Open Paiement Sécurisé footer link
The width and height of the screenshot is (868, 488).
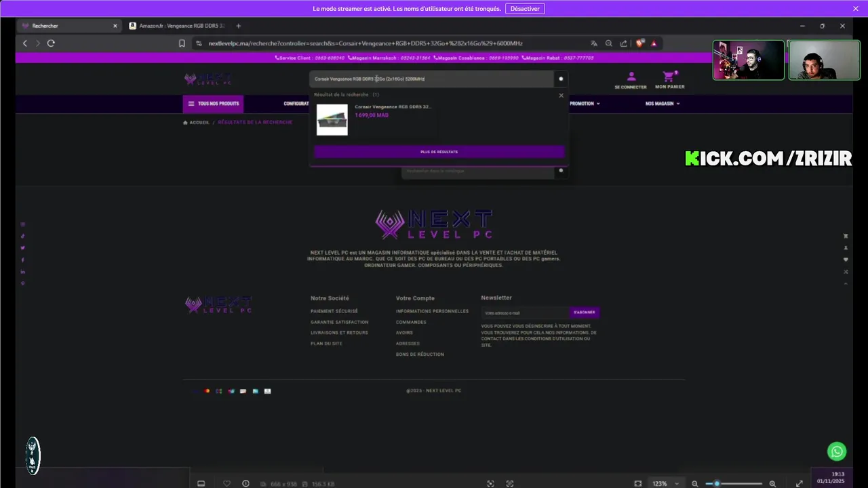point(334,311)
